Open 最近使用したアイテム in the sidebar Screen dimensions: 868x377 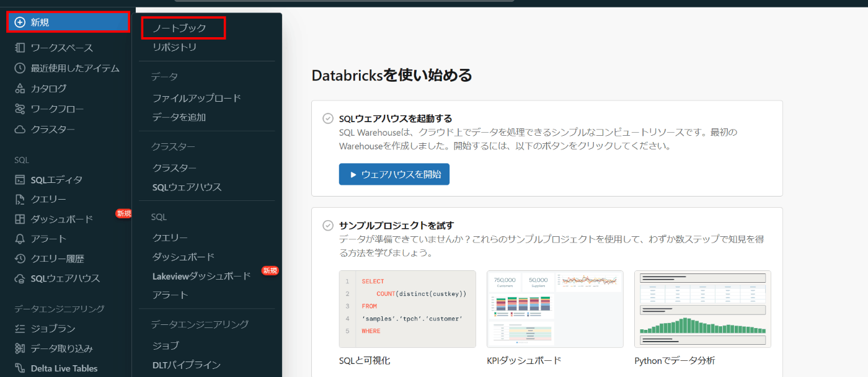click(x=75, y=68)
